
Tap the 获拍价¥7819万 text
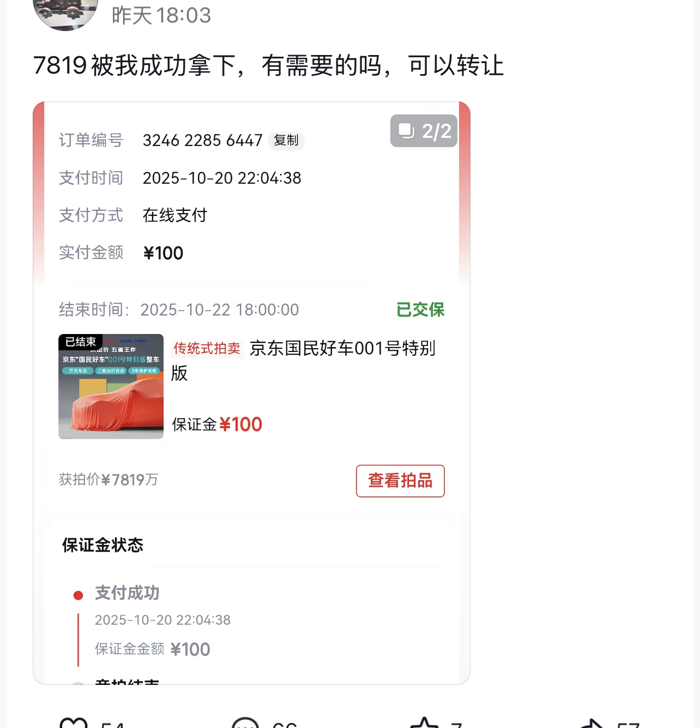[108, 480]
